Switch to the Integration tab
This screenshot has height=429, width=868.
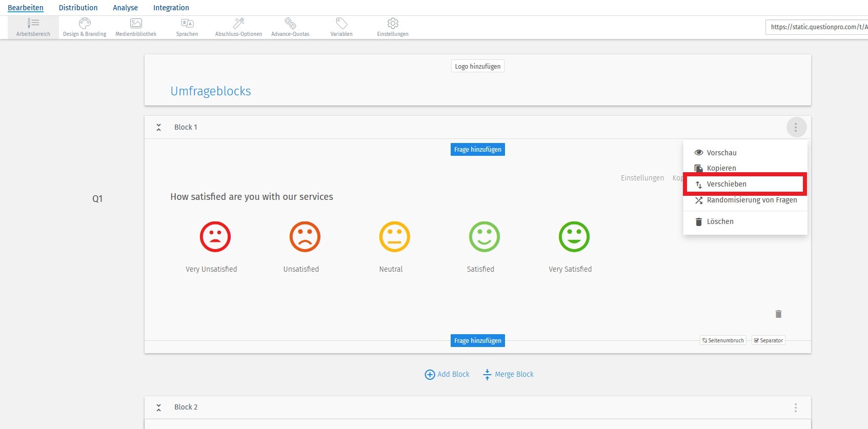click(171, 8)
